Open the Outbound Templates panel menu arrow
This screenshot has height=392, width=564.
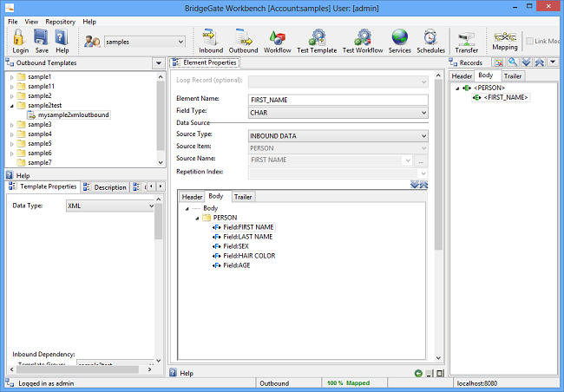tap(158, 63)
